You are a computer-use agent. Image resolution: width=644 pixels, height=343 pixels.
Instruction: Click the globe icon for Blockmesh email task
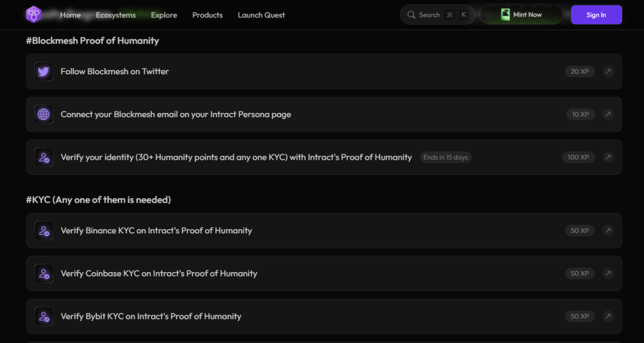[x=44, y=114]
